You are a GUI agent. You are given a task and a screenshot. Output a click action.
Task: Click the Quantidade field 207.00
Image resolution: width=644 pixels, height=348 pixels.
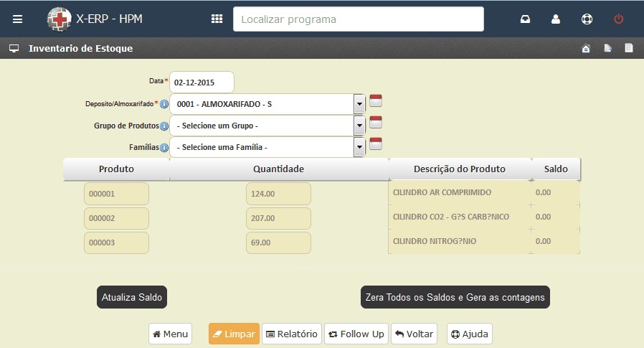pyautogui.click(x=278, y=218)
